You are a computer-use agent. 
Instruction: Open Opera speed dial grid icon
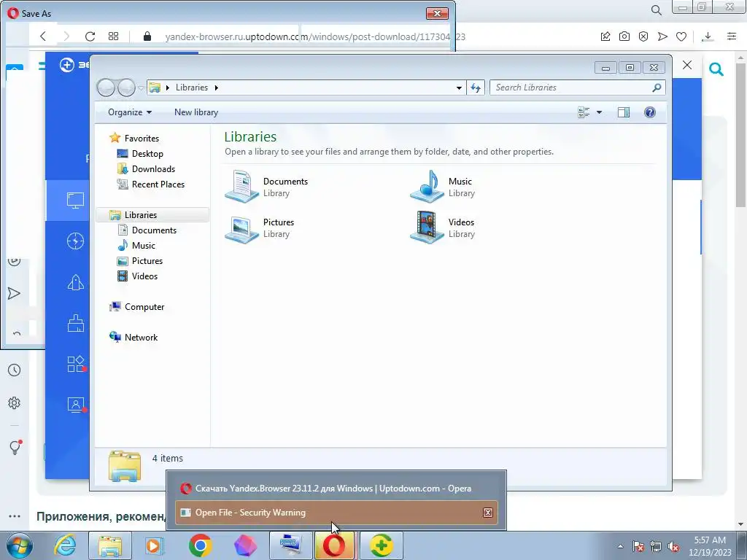[113, 36]
